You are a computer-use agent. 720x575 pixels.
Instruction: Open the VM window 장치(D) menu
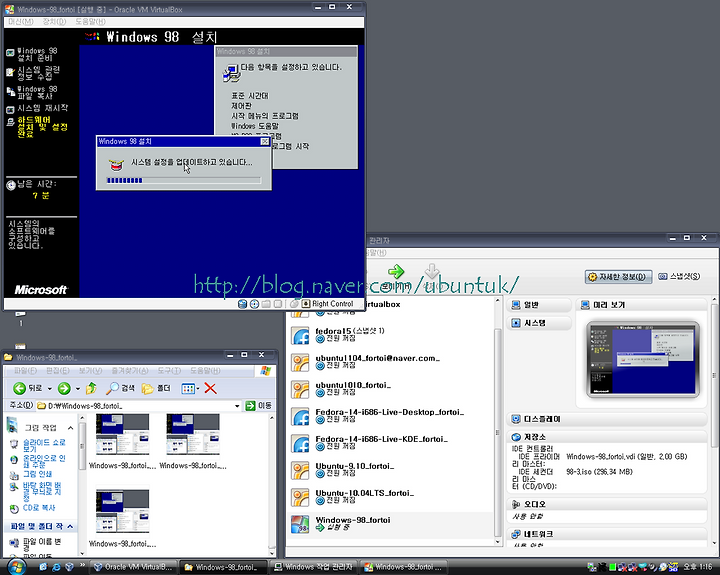pos(54,22)
